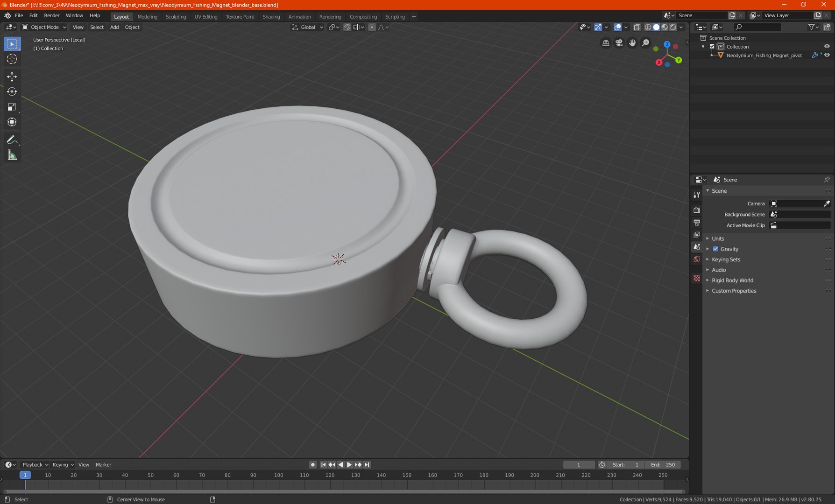
Task: Open the Texture properties tab
Action: click(697, 278)
